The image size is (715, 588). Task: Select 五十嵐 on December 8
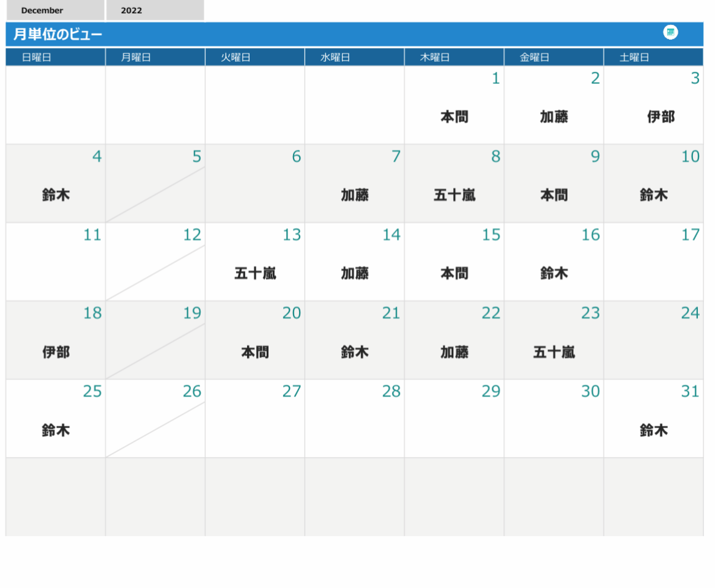pyautogui.click(x=454, y=195)
